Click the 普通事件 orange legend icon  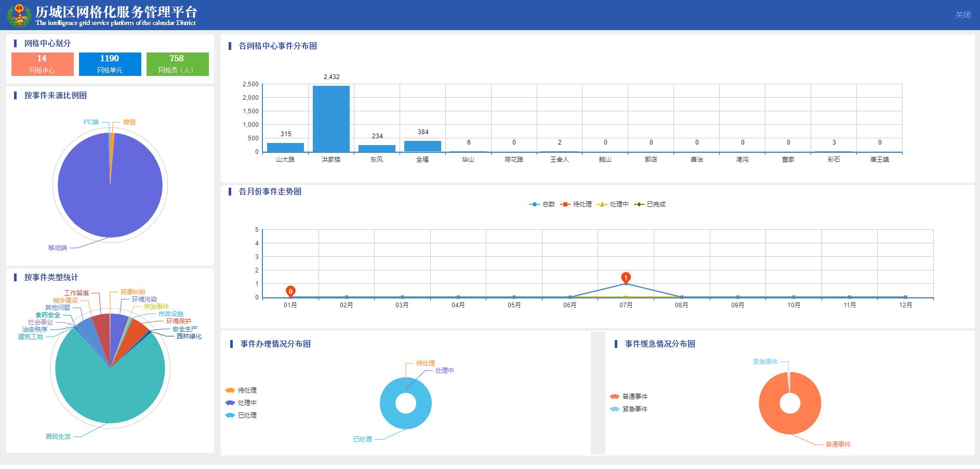[615, 397]
